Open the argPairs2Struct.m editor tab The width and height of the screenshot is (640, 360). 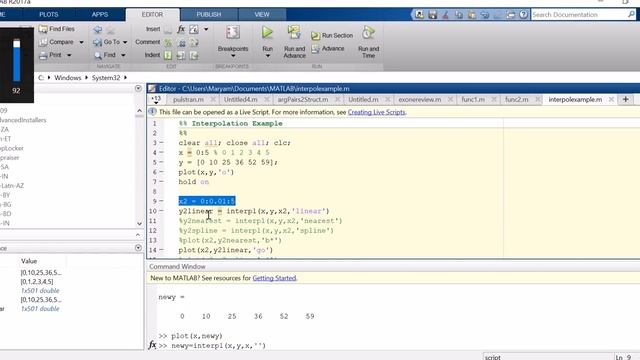tap(303, 100)
